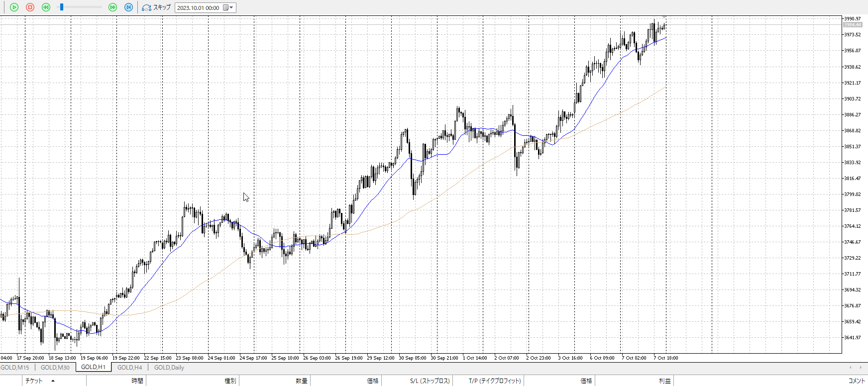This screenshot has height=386, width=868.
Task: Open the GOLD,H4 chart tab
Action: click(129, 368)
